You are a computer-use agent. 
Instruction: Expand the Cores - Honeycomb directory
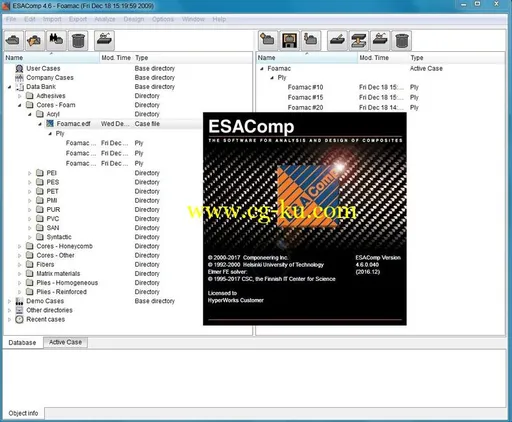(20, 246)
